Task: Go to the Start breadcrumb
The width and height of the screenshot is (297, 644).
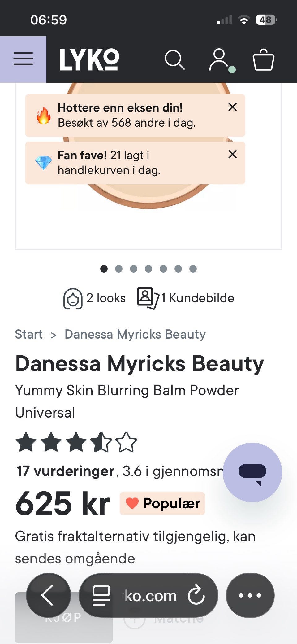Action: pos(29,335)
